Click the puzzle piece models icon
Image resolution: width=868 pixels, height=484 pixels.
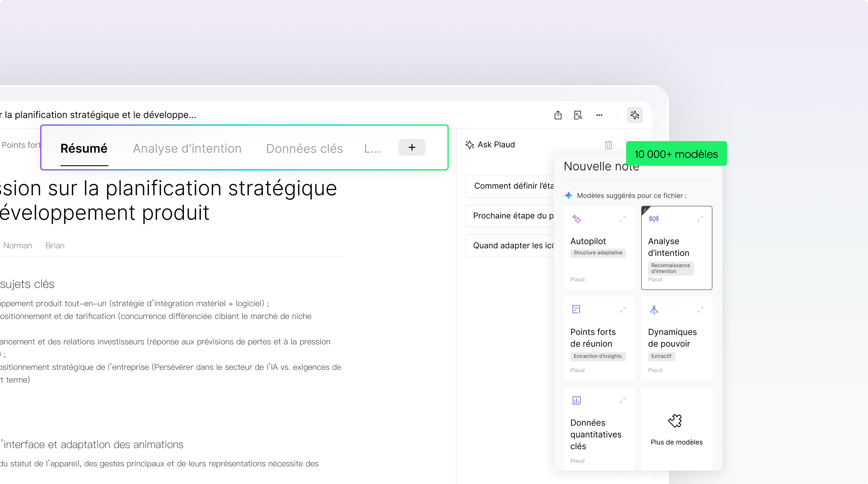pos(675,421)
